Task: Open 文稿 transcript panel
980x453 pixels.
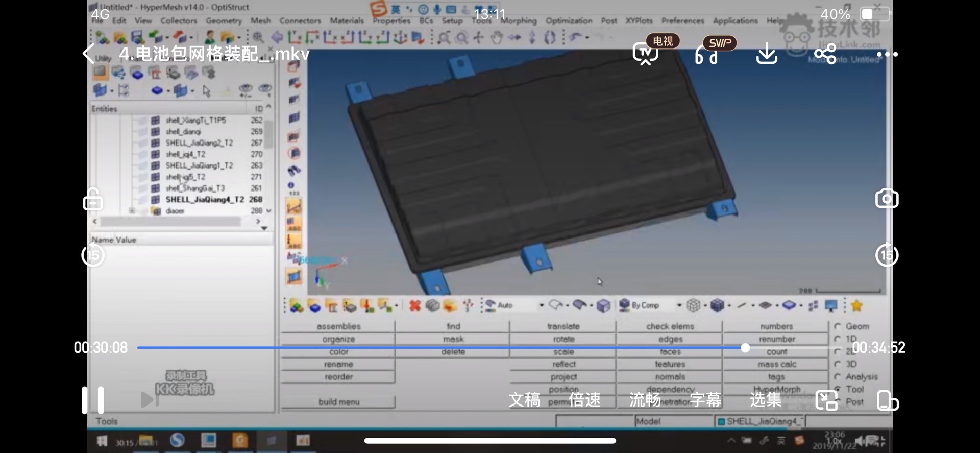Action: coord(524,399)
